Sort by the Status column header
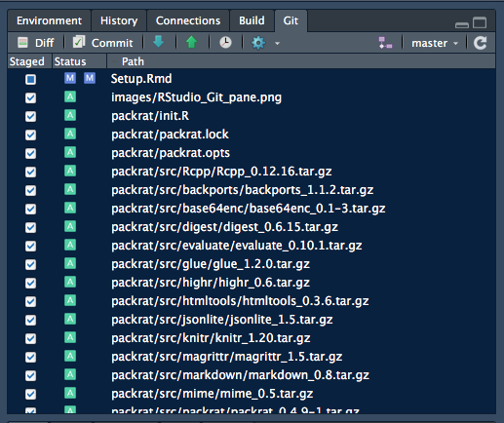 point(80,61)
